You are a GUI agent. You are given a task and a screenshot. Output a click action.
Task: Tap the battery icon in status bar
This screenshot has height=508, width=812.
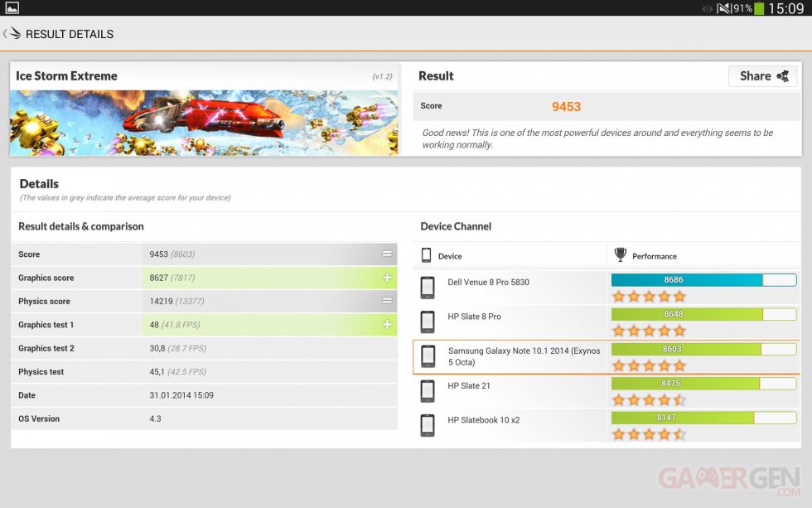pos(759,8)
